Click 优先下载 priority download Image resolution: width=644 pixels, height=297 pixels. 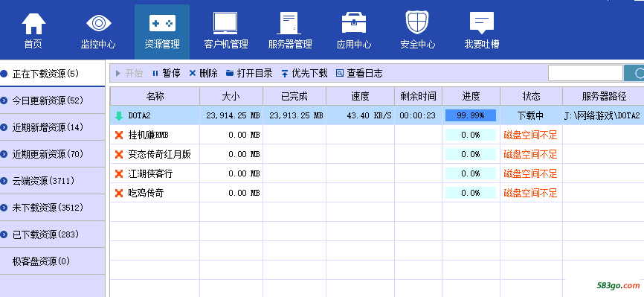click(304, 74)
